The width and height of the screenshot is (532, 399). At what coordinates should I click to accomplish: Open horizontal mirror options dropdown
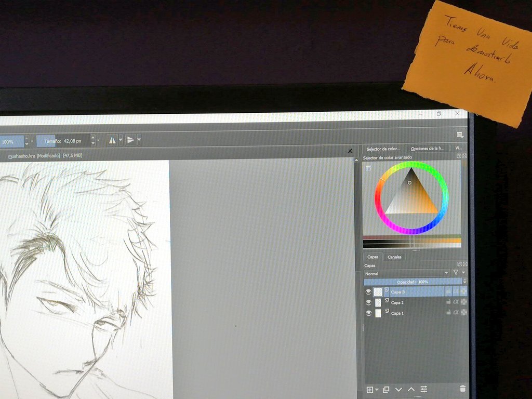pyautogui.click(x=121, y=140)
